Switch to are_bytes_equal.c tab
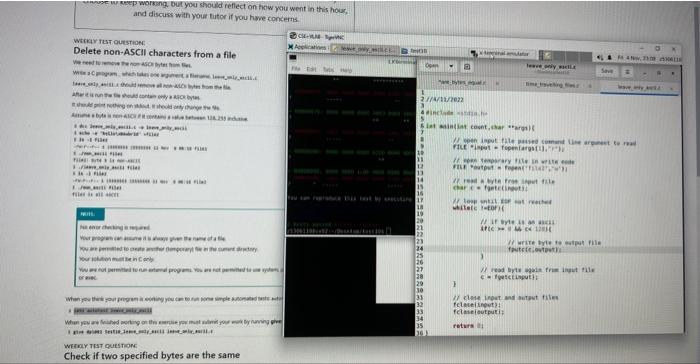Image resolution: width=700 pixels, height=364 pixels. coord(462,82)
